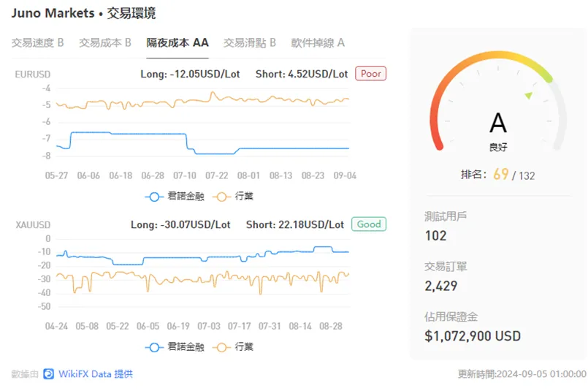Click the Good rating badge for XAUUSD
This screenshot has width=588, height=391.
pos(369,224)
